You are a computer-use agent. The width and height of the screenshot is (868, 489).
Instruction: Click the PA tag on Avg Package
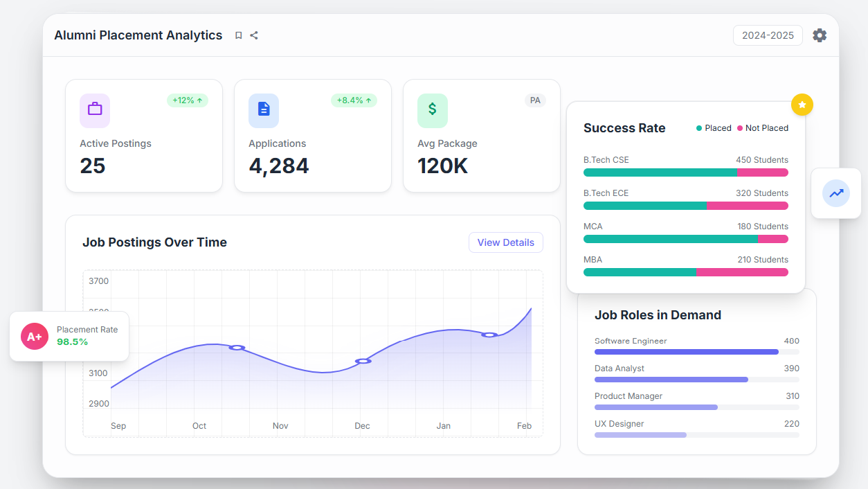click(535, 100)
